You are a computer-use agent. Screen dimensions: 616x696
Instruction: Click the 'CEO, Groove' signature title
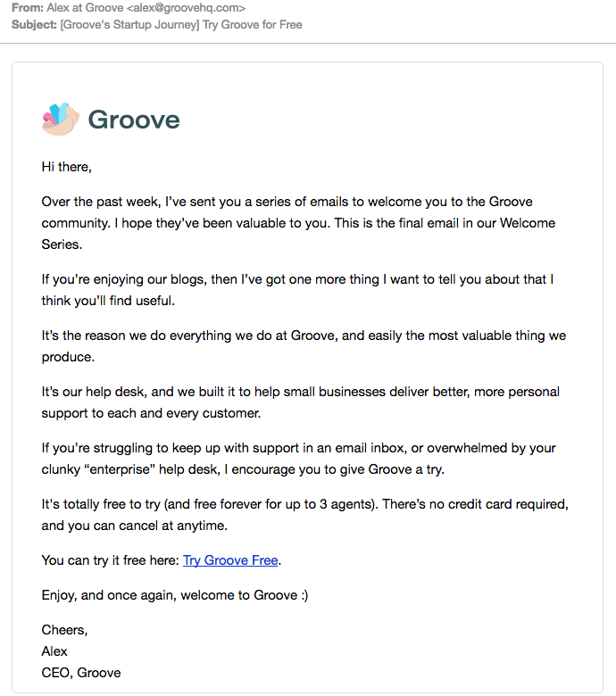(81, 673)
